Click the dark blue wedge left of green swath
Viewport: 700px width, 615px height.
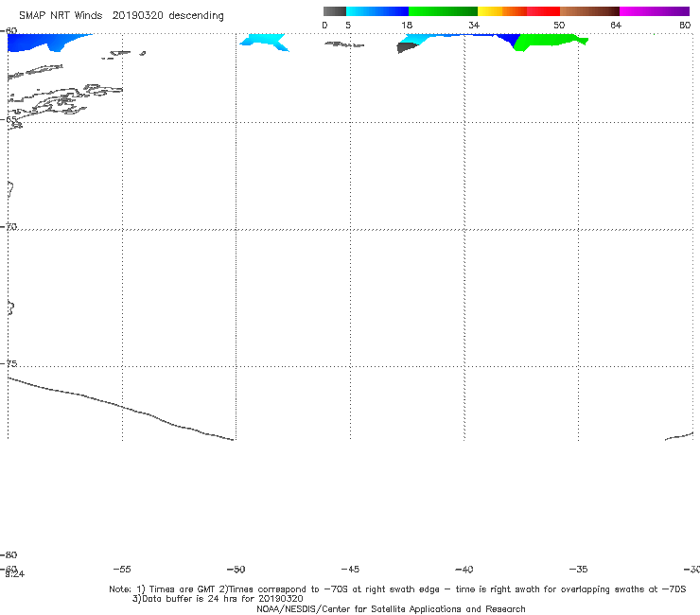click(509, 40)
